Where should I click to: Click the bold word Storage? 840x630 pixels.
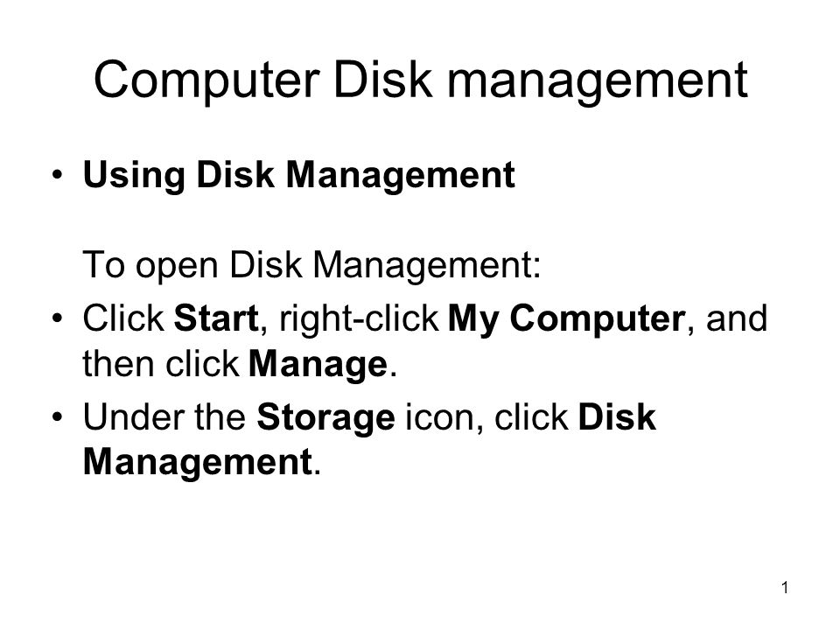coord(326,419)
